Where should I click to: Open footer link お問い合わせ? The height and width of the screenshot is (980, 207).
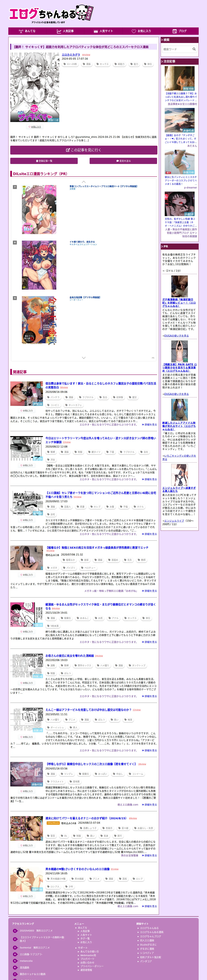(x=87, y=963)
